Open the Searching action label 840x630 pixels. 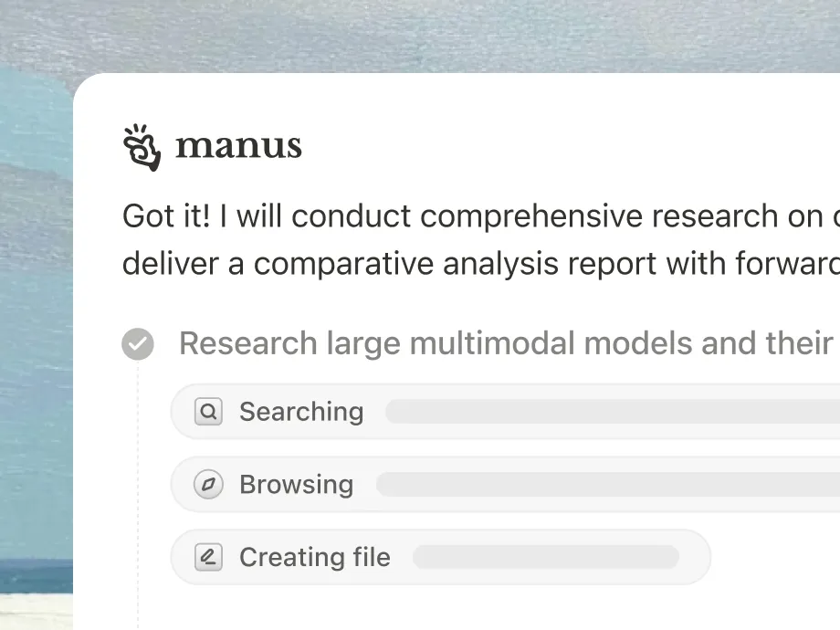click(x=301, y=412)
